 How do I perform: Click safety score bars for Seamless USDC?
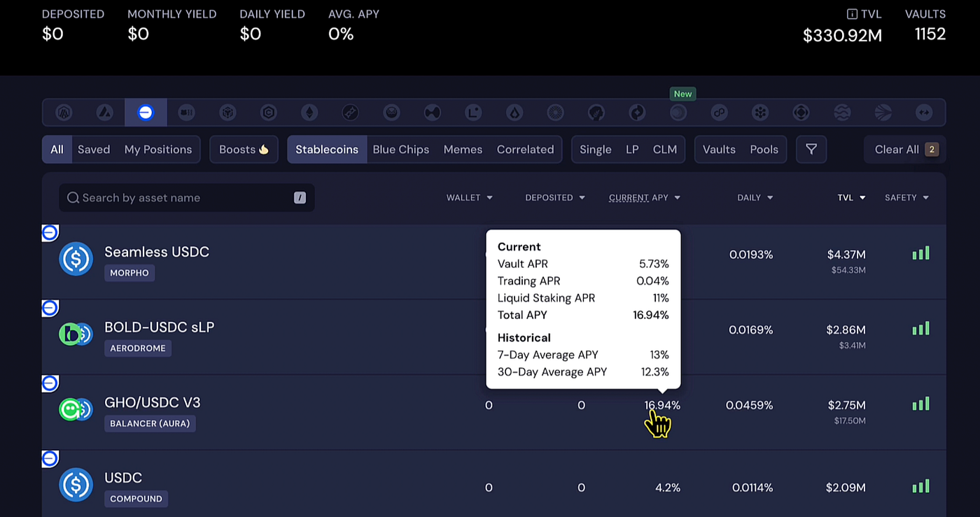coord(921,253)
